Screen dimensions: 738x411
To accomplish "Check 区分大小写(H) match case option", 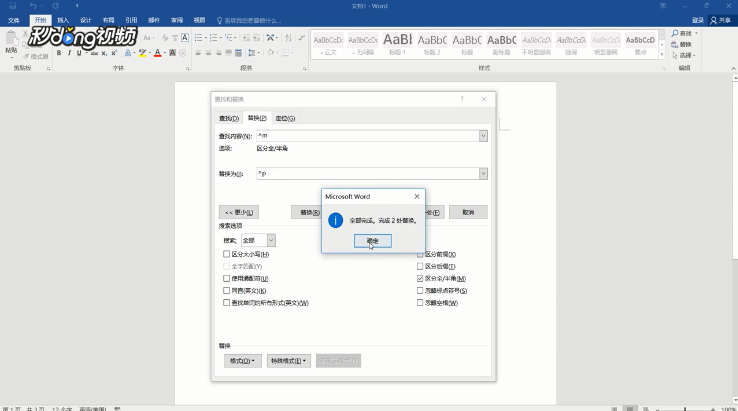I will (x=226, y=254).
